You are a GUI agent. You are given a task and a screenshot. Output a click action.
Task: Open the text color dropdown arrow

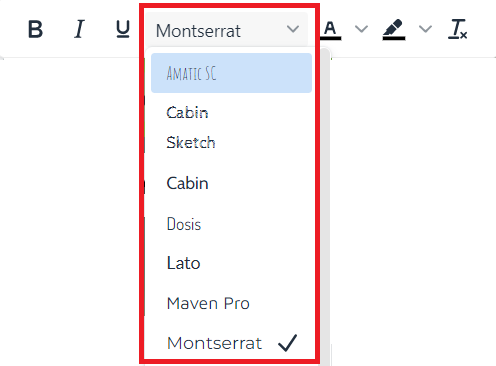[x=361, y=29]
